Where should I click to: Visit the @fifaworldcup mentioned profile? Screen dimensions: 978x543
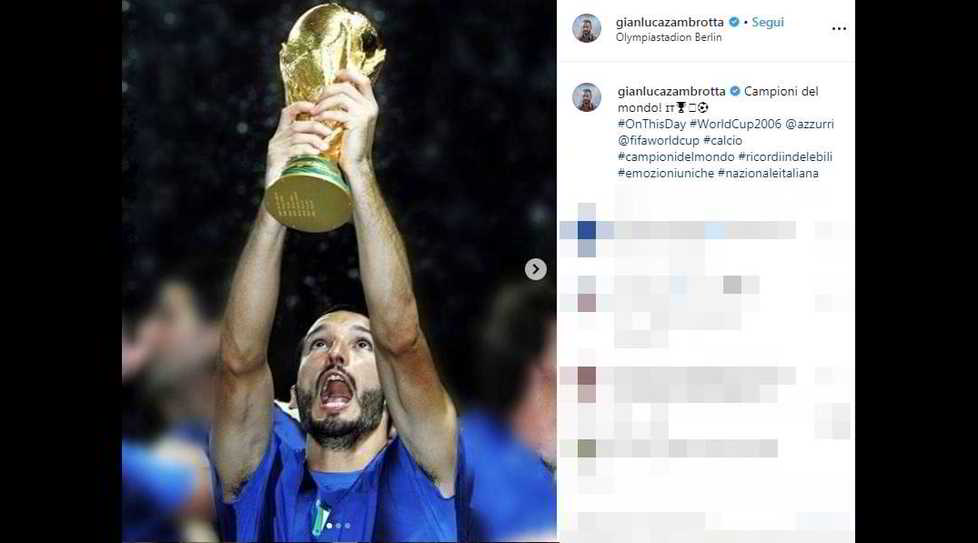click(x=659, y=140)
